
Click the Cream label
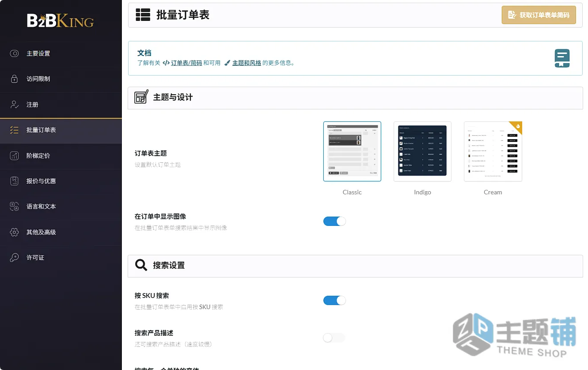493,192
